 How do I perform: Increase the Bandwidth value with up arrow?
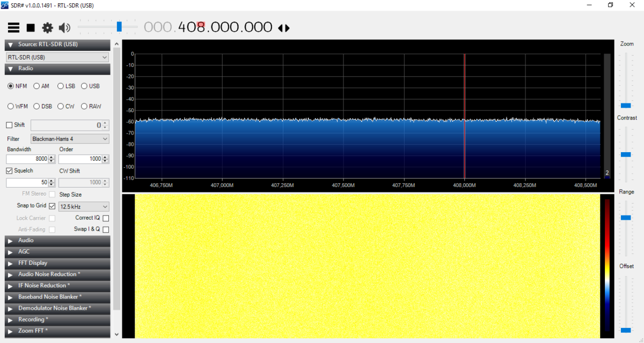(52, 157)
